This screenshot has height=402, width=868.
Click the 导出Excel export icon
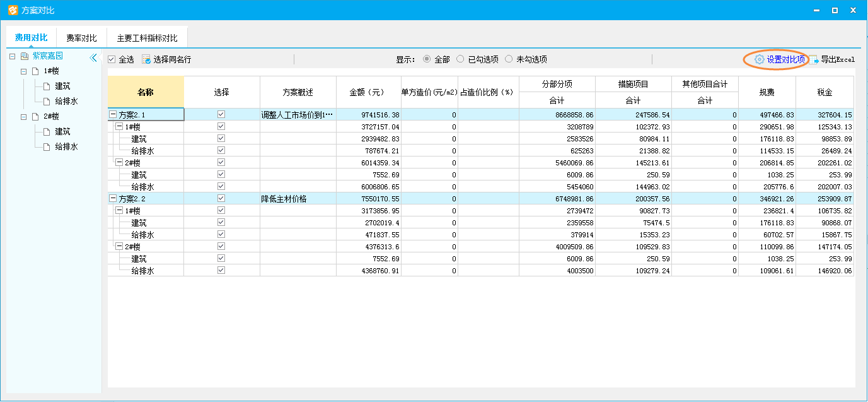(x=814, y=59)
